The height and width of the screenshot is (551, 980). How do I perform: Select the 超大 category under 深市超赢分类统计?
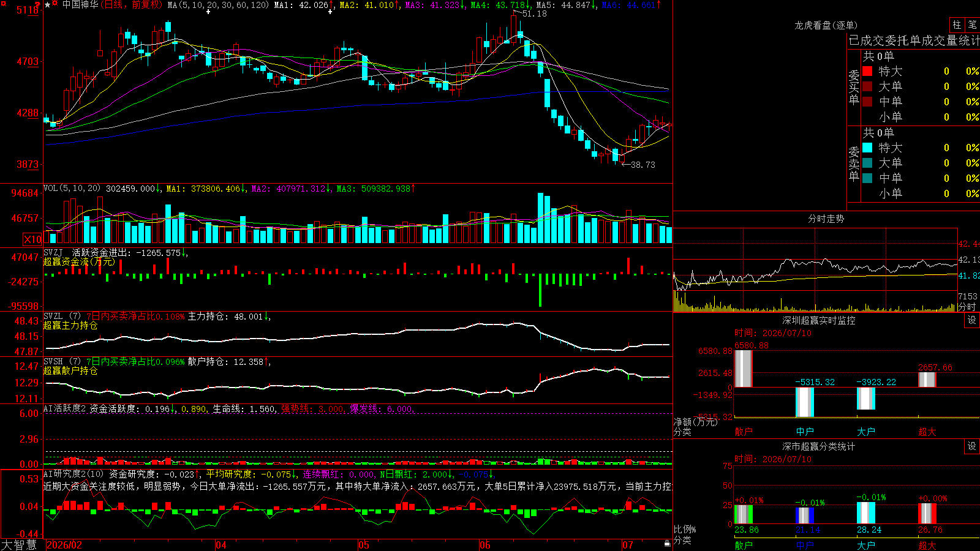pyautogui.click(x=927, y=545)
